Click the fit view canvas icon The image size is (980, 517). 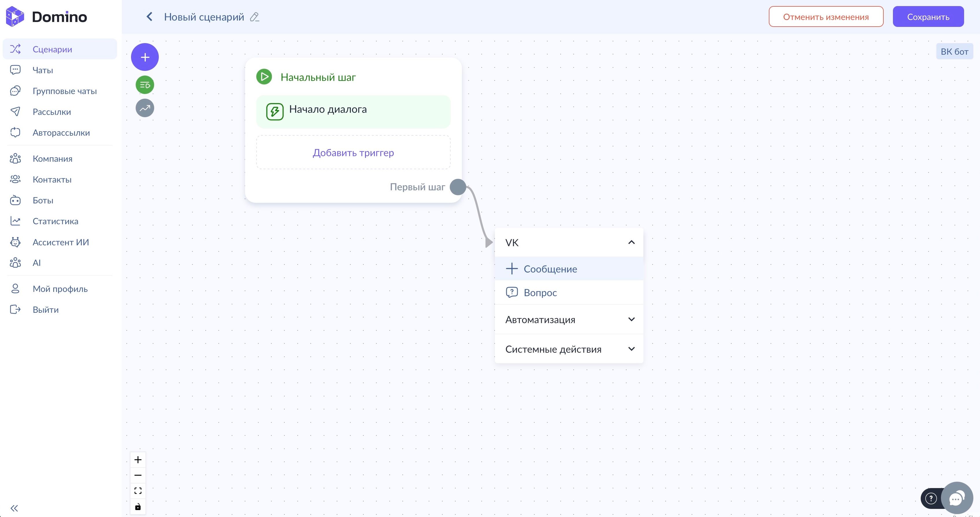tap(138, 491)
